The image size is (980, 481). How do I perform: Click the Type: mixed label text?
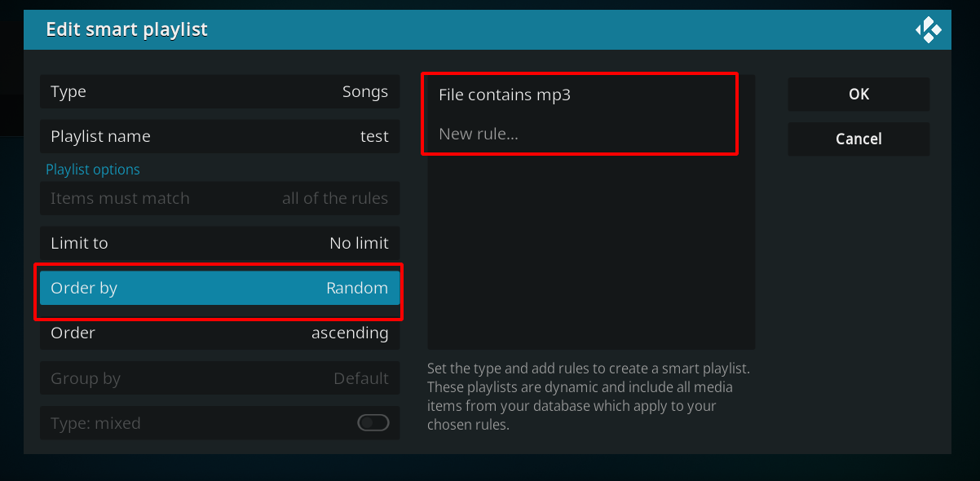tap(95, 423)
